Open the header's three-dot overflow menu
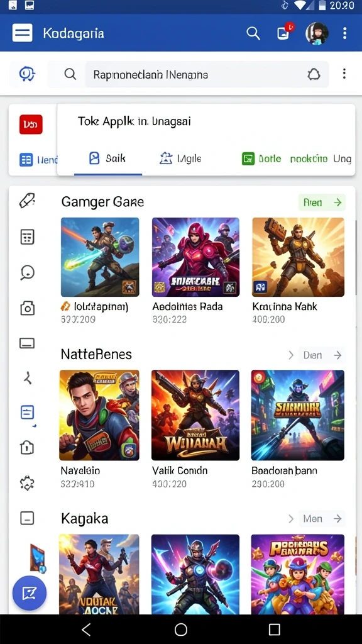 [345, 33]
